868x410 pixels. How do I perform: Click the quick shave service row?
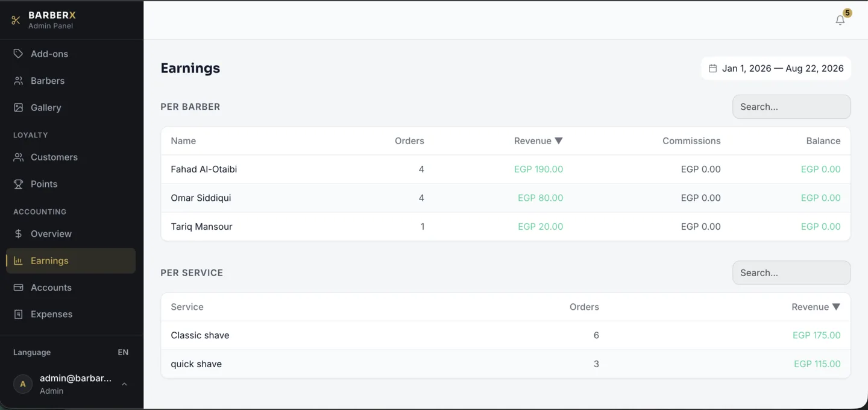(506, 364)
